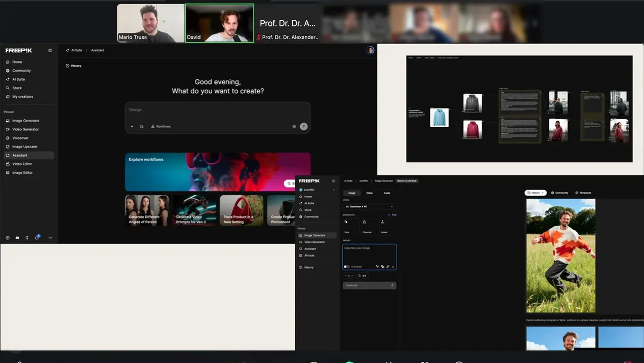Open settings gear in assistant prompt box
This screenshot has height=363, width=644.
tap(294, 126)
